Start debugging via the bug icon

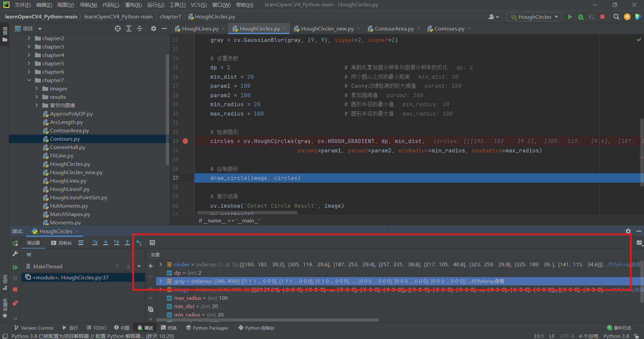point(581,17)
